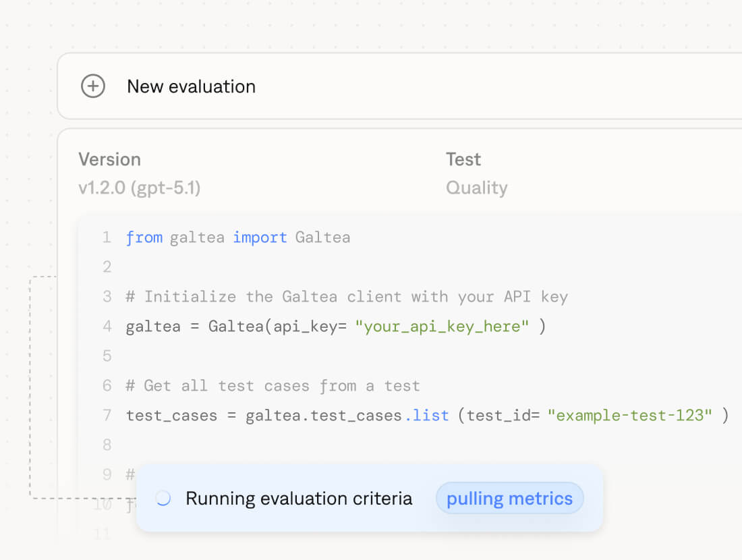
Task: Open the New evaluation panel
Action: pyautogui.click(x=192, y=86)
